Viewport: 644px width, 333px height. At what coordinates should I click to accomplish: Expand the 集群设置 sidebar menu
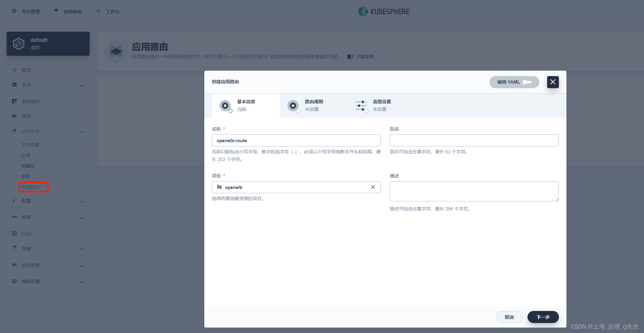tap(82, 282)
